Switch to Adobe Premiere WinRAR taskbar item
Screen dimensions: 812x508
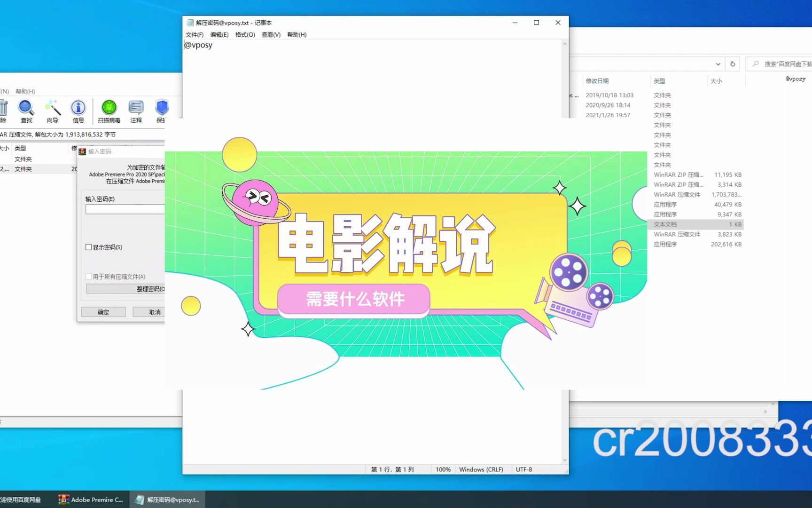[x=91, y=500]
